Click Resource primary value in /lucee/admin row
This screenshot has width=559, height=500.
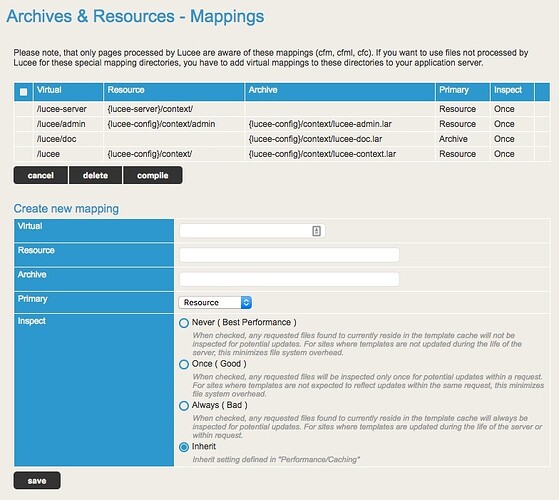pos(457,124)
